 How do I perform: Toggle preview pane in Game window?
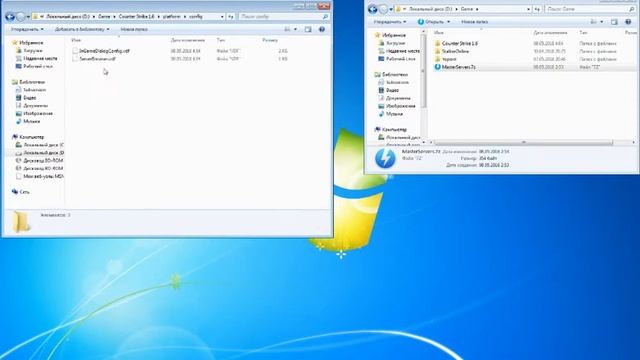click(x=614, y=22)
